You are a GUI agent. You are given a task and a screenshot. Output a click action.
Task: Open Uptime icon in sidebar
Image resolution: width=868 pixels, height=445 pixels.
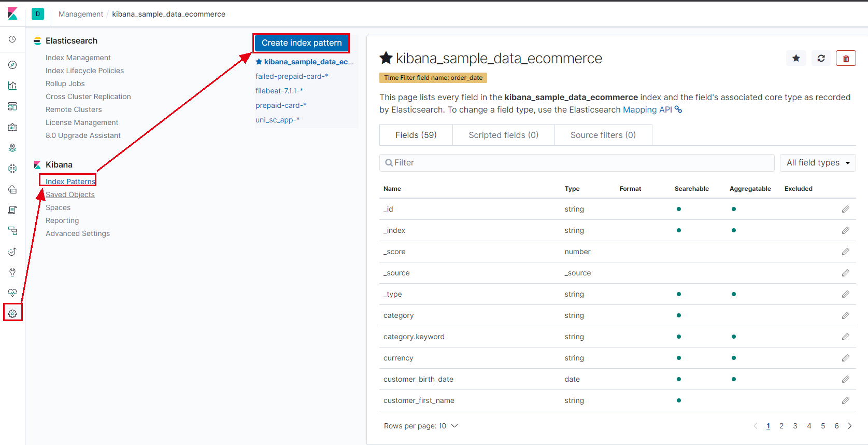point(12,252)
